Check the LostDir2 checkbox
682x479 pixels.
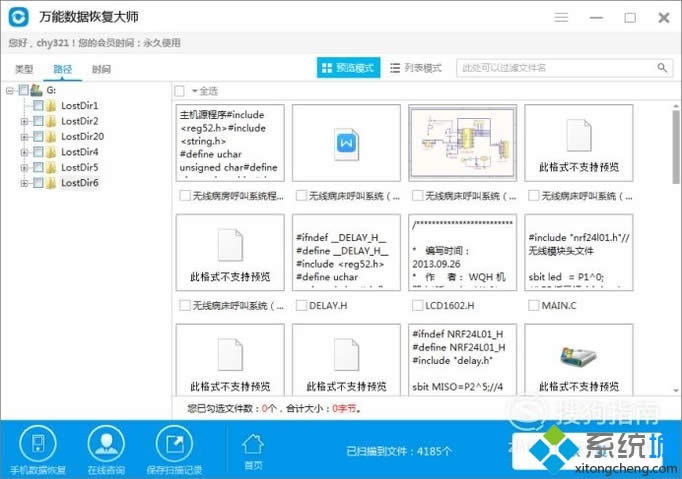pos(38,121)
